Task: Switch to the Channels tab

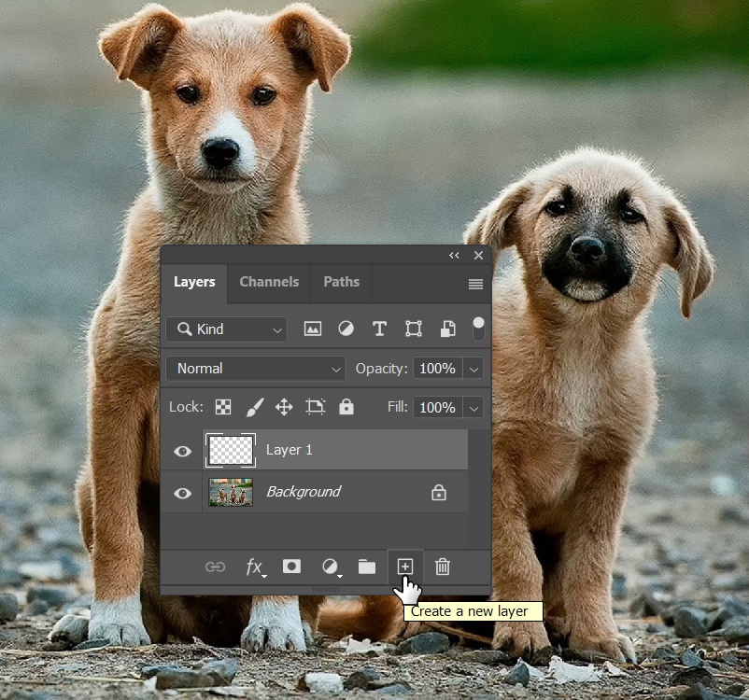Action: [269, 282]
